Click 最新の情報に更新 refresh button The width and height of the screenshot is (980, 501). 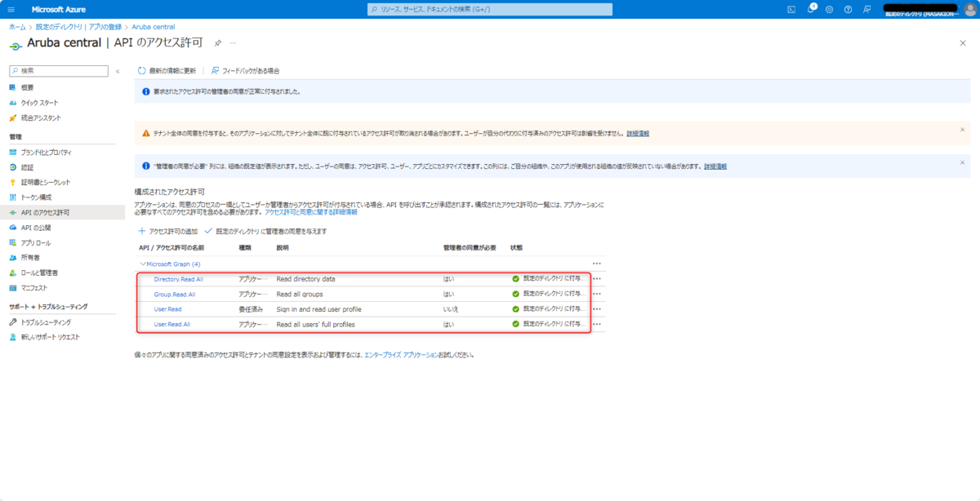pos(167,71)
